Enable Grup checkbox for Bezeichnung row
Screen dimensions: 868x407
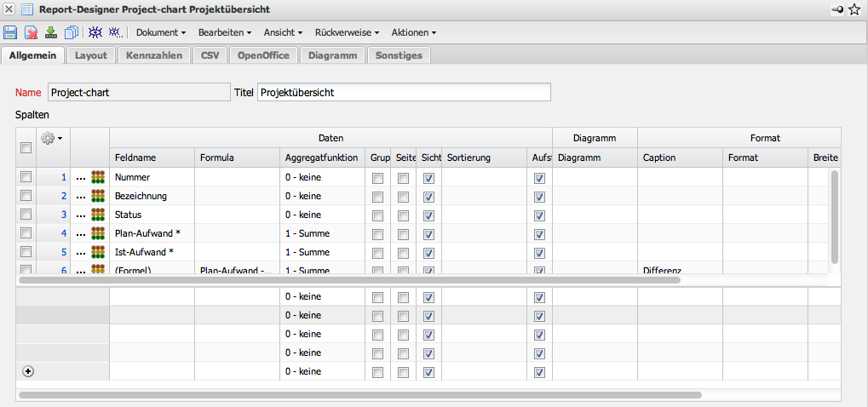(377, 196)
